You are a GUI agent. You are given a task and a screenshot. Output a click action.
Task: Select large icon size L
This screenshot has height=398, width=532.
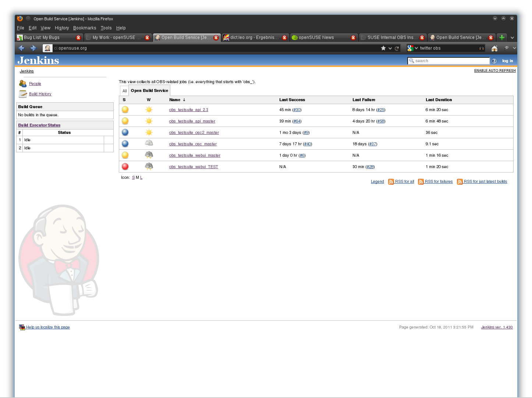(x=141, y=178)
